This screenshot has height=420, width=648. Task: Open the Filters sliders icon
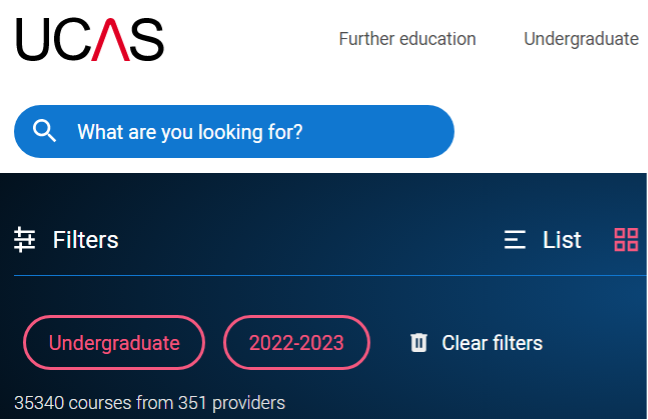point(25,240)
